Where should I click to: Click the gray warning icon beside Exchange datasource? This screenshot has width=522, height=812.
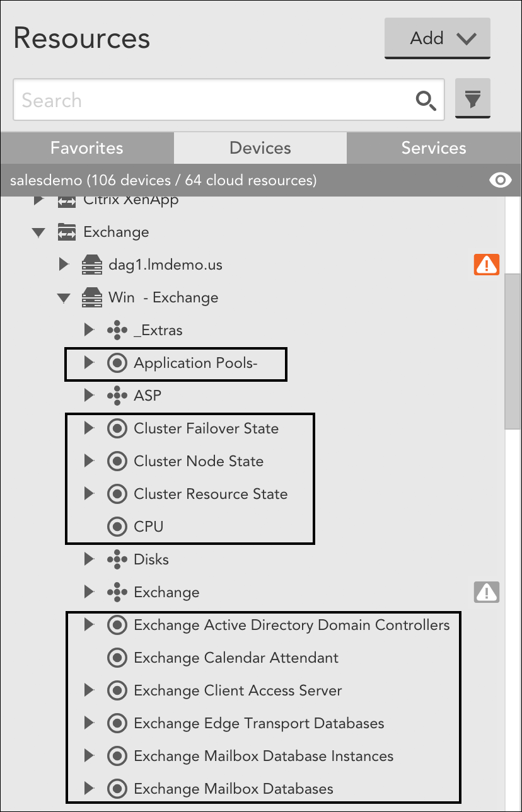click(486, 592)
